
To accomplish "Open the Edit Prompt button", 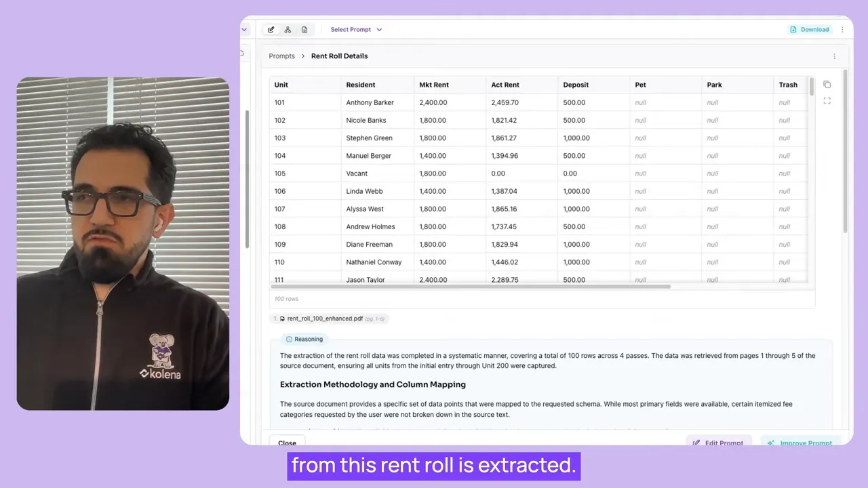I will pos(718,443).
